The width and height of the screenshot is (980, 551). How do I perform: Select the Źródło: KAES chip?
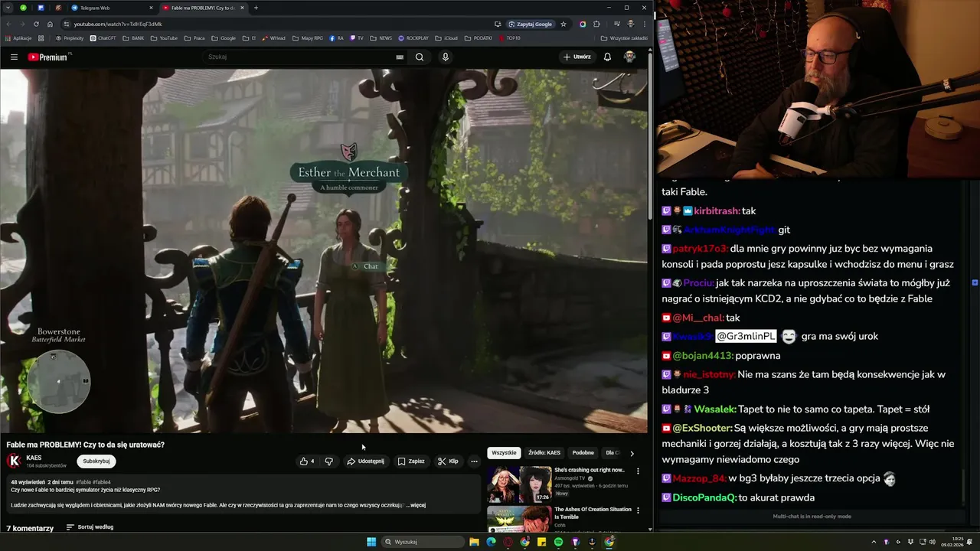tap(544, 452)
